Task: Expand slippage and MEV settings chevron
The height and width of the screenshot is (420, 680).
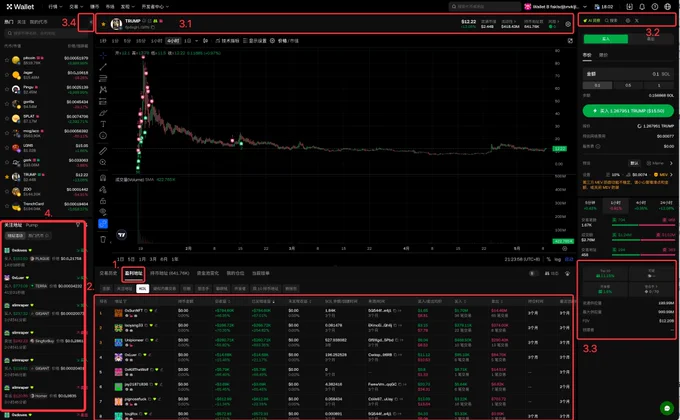Action: pos(671,174)
